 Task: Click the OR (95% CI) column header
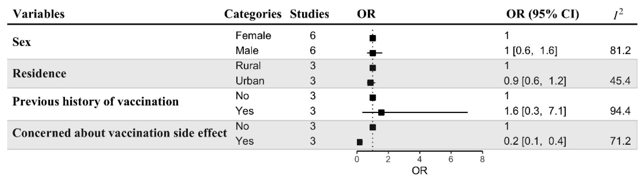pyautogui.click(x=543, y=14)
